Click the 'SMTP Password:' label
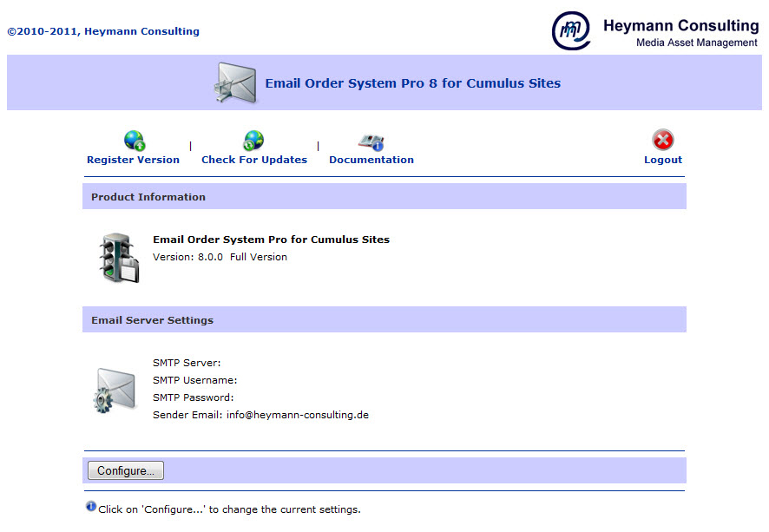This screenshot has width=769, height=532. [x=194, y=397]
